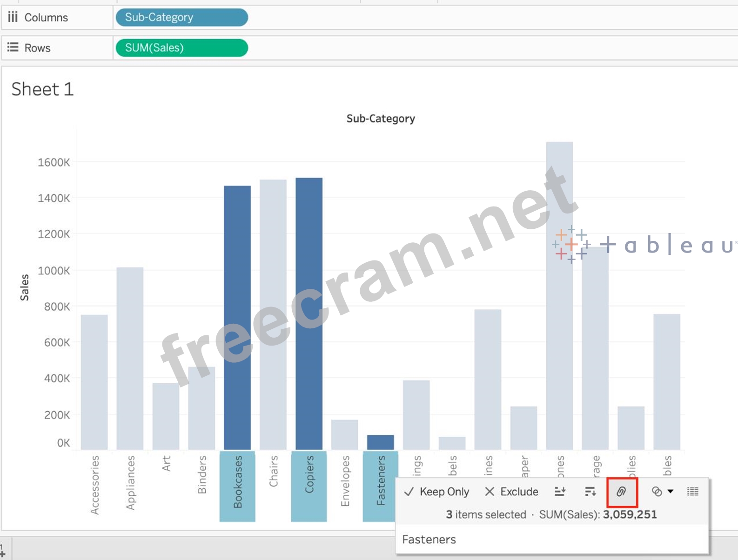
Task: Click Keep Only in the tooltip
Action: point(437,492)
